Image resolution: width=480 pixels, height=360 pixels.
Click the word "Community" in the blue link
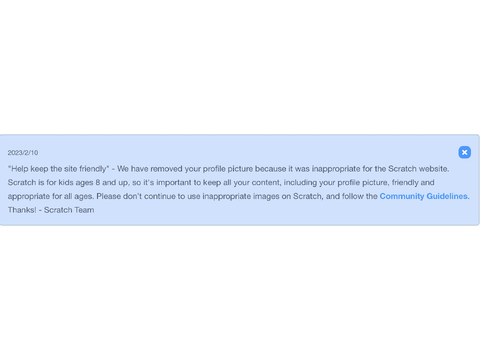402,196
